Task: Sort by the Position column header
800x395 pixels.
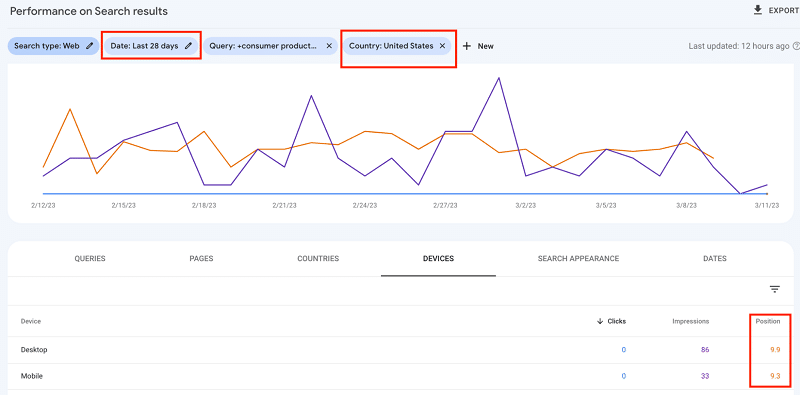Action: point(768,322)
